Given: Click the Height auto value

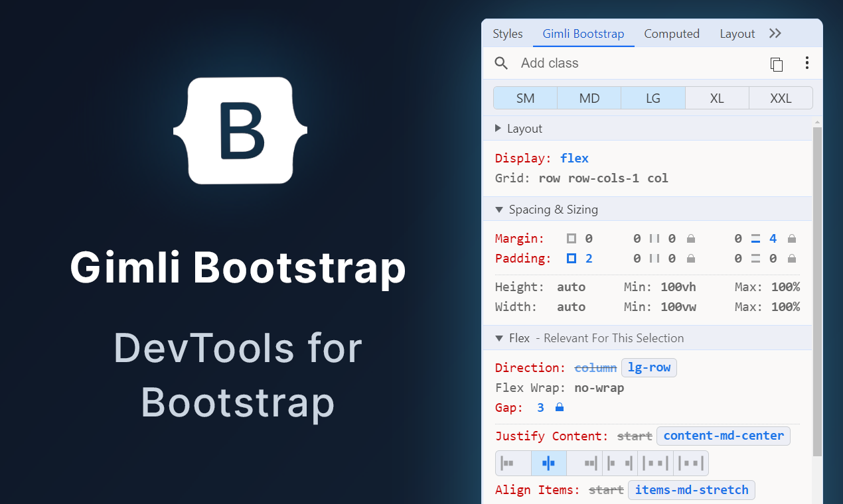Looking at the screenshot, I should [571, 287].
